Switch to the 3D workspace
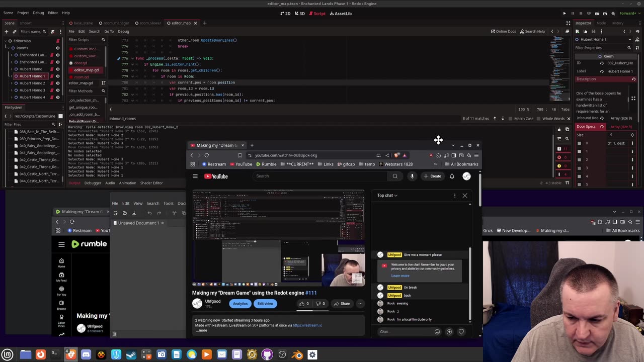644x362 pixels. point(300,14)
